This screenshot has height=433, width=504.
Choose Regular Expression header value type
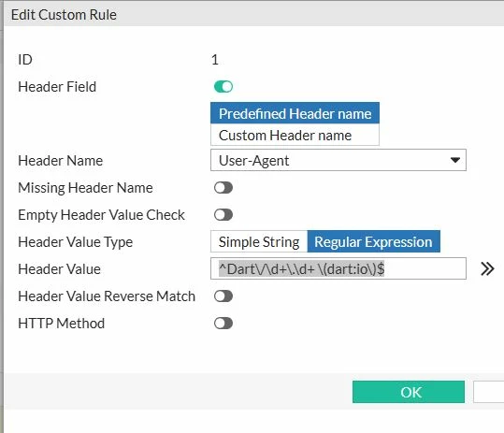point(373,241)
